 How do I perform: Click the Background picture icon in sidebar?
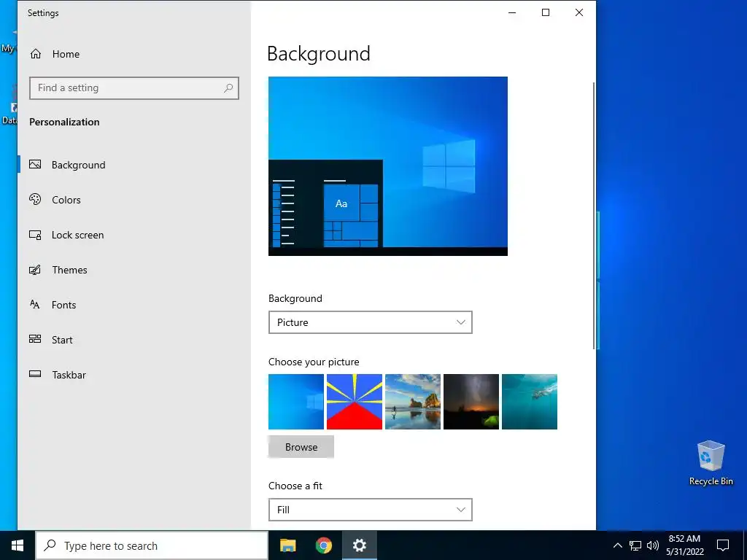tap(35, 165)
